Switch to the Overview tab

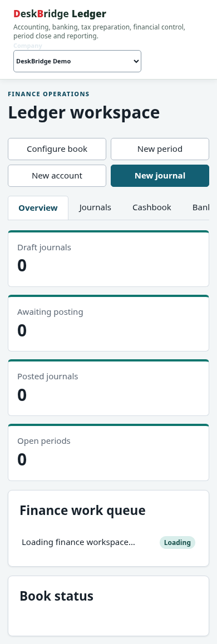point(38,208)
